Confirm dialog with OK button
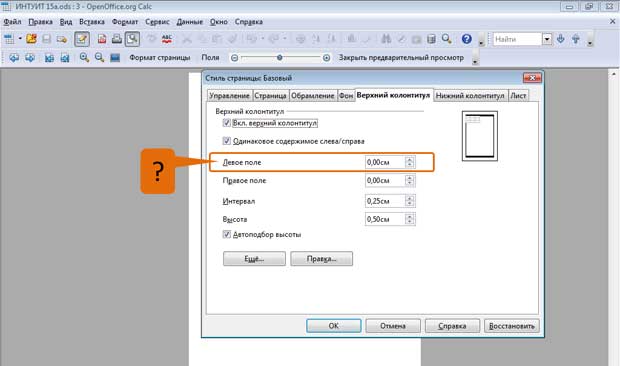The image size is (620, 366). click(334, 326)
